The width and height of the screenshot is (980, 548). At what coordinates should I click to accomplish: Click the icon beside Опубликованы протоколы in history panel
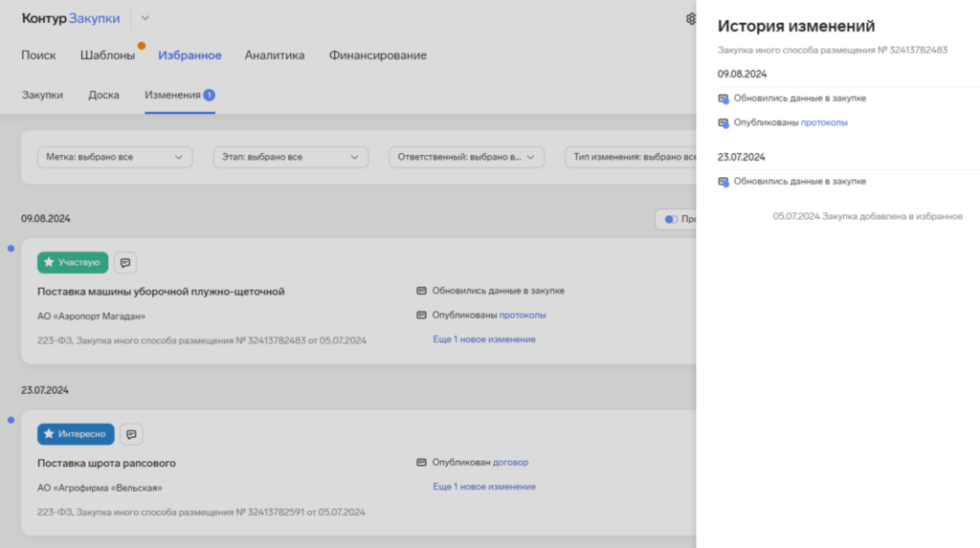pos(724,122)
